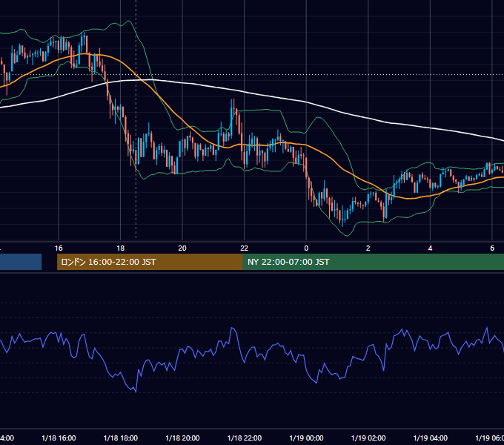Click the 1/18 18:00 time label
Image resolution: width=504 pixels, height=445 pixels.
click(x=121, y=438)
